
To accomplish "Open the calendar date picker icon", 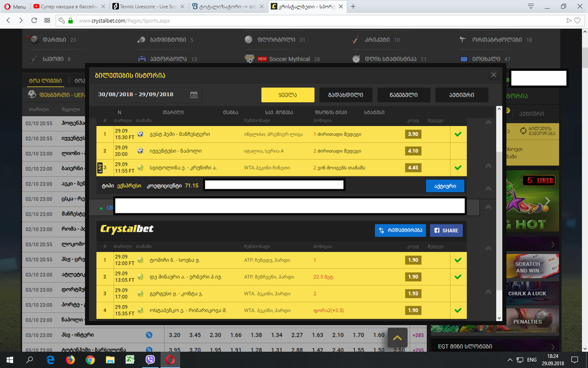I will tap(194, 95).
